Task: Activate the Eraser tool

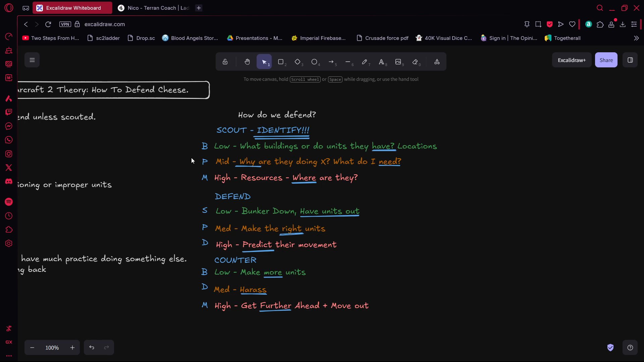Action: 415,62
